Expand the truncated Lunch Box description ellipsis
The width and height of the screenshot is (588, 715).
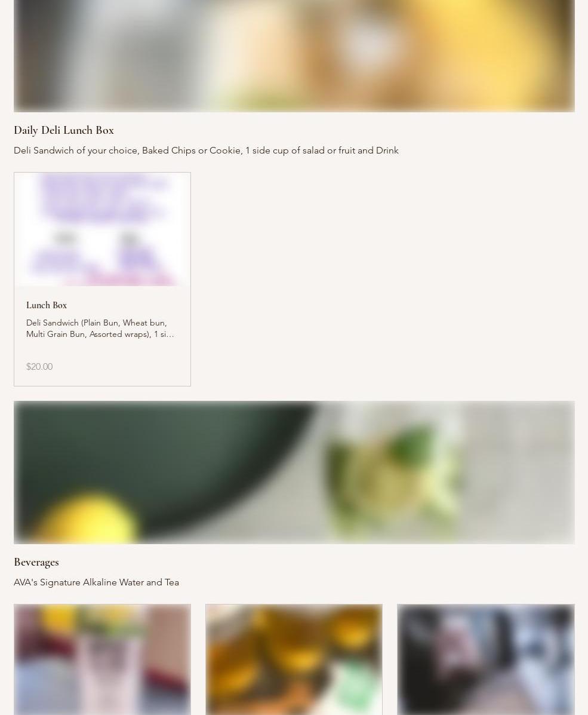[x=170, y=335]
